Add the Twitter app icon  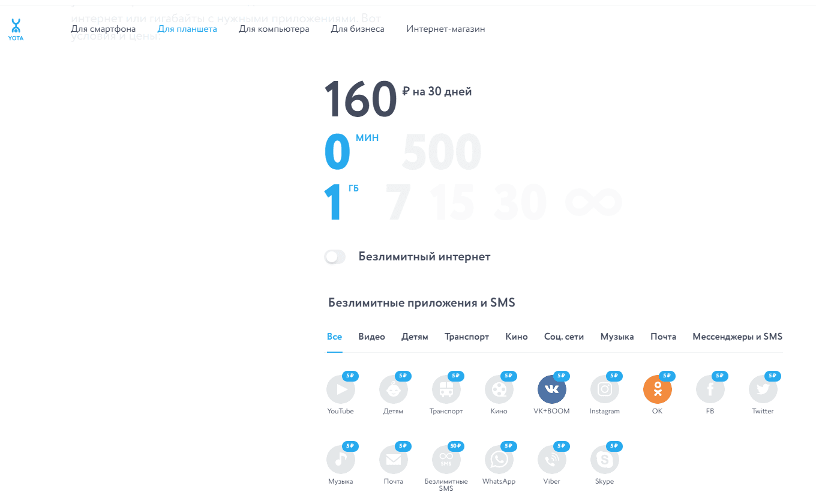[x=763, y=389]
